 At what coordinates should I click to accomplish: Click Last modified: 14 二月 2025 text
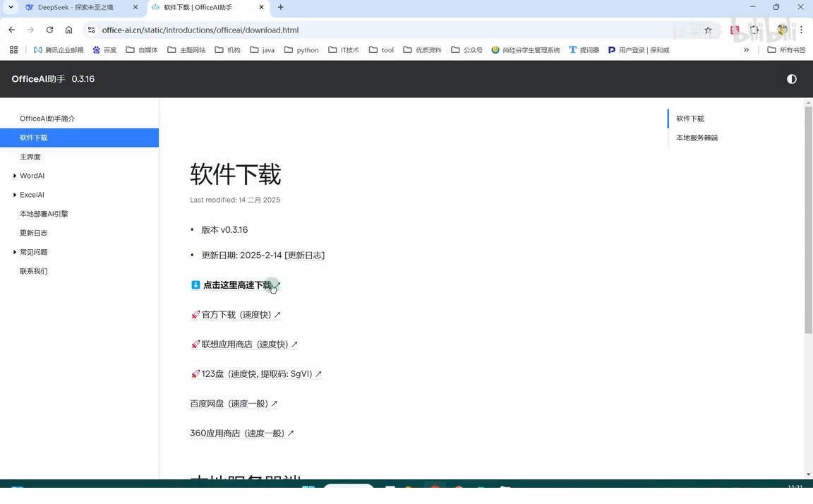(x=235, y=200)
